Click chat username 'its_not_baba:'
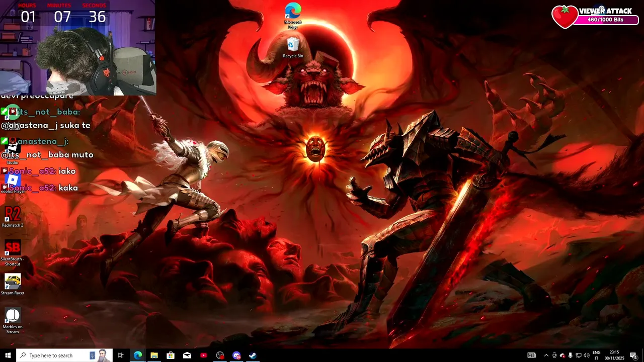Screen dimensions: 644x362 [x=48, y=112]
